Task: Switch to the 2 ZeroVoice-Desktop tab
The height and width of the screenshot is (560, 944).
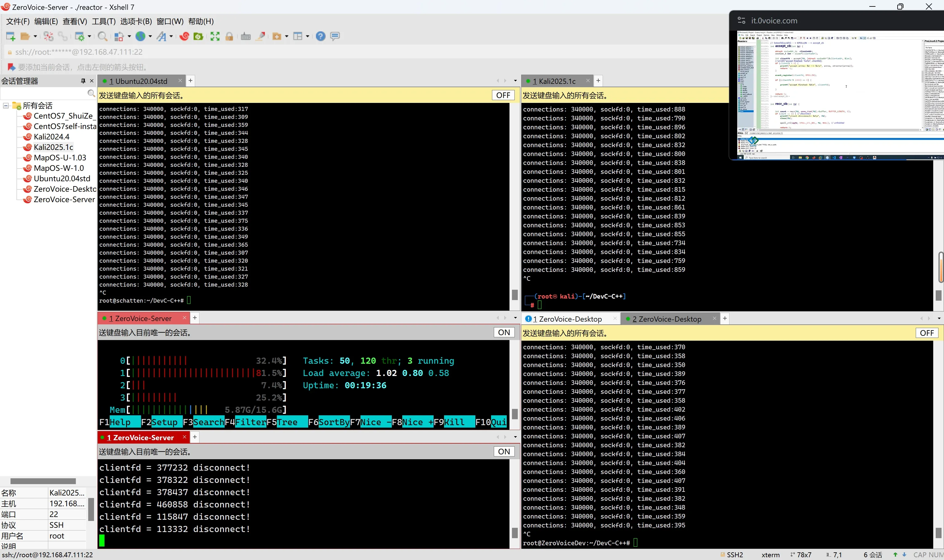Action: [667, 319]
